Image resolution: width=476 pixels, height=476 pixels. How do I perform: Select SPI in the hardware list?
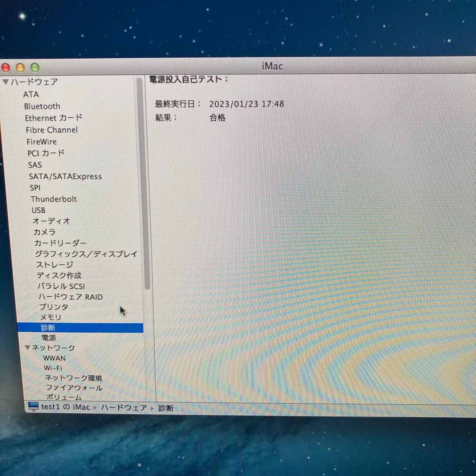click(35, 188)
